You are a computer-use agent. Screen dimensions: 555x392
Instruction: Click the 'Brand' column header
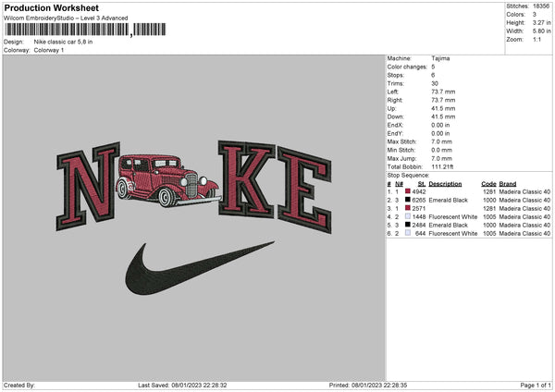click(508, 184)
